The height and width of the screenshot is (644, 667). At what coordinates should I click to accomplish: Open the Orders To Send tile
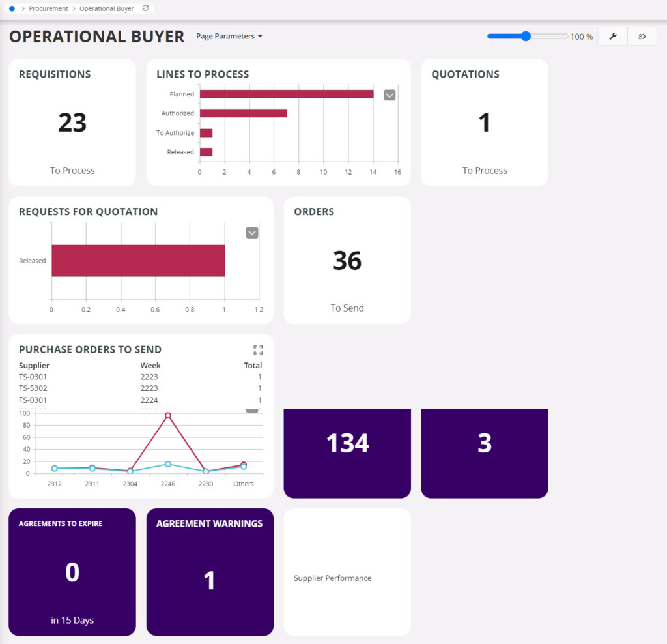347,260
